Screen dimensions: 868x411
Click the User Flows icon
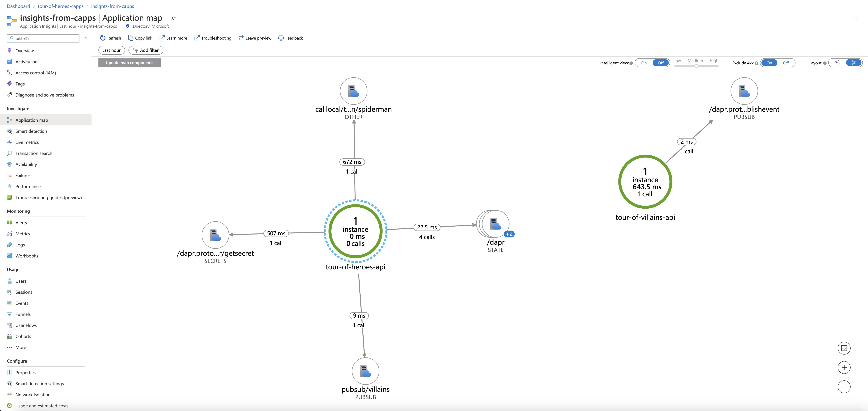tap(9, 325)
